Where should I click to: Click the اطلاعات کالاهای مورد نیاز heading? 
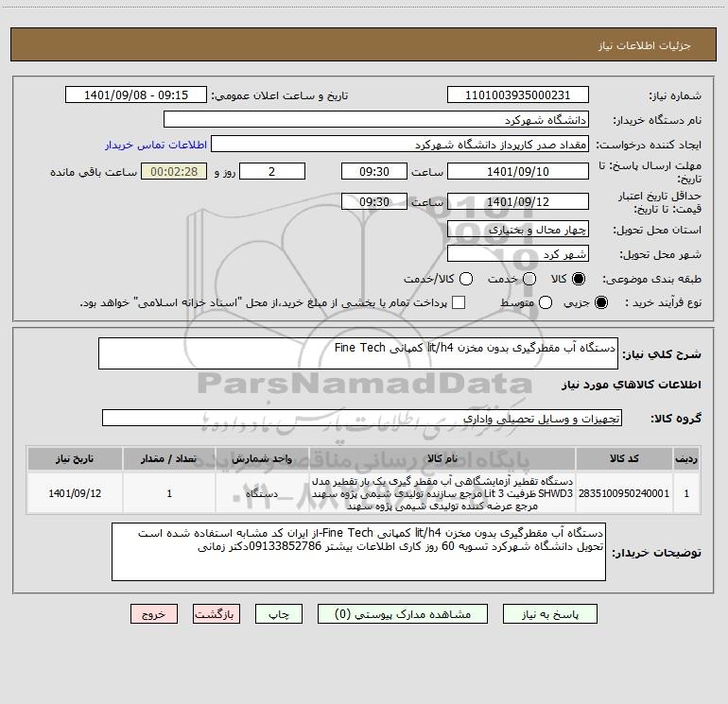(x=631, y=385)
